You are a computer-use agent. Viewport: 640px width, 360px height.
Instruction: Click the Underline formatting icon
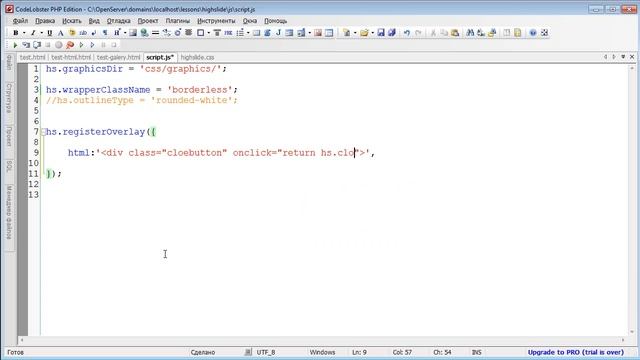click(50, 33)
